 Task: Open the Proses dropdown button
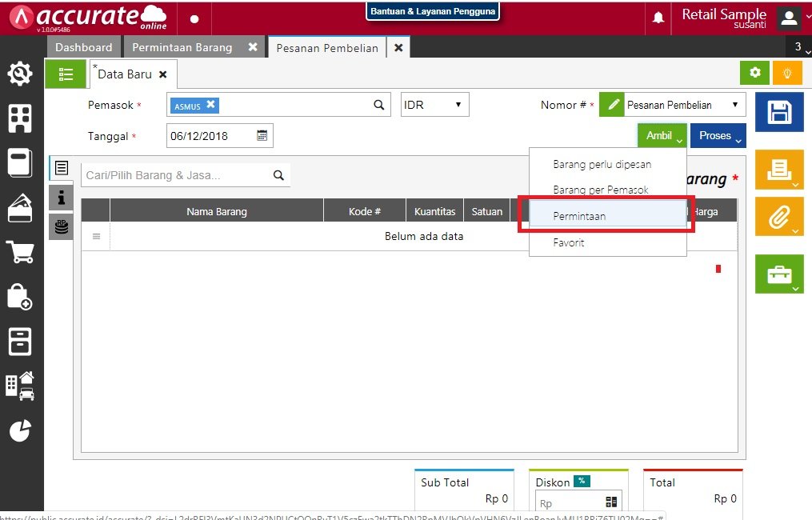click(718, 136)
